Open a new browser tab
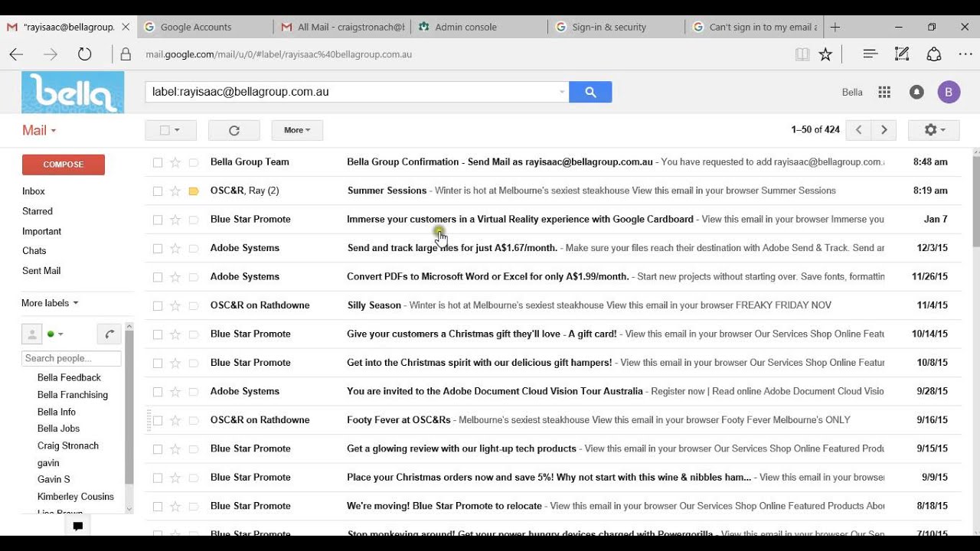The image size is (980, 551). (x=835, y=27)
